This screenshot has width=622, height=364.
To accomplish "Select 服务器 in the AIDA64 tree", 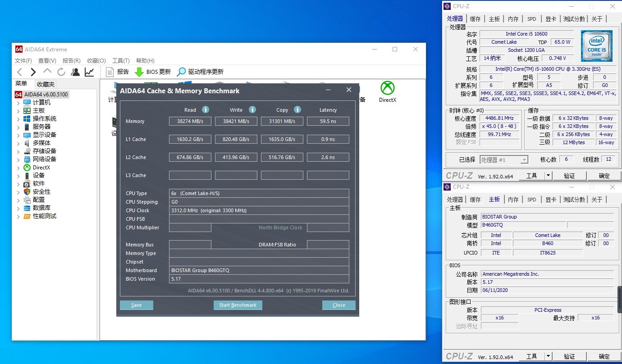I will [41, 127].
